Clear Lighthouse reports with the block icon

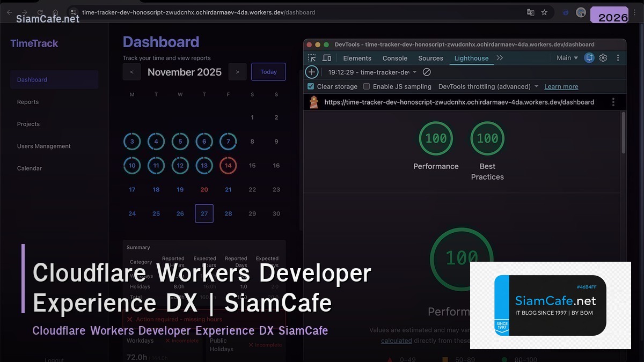pyautogui.click(x=427, y=71)
